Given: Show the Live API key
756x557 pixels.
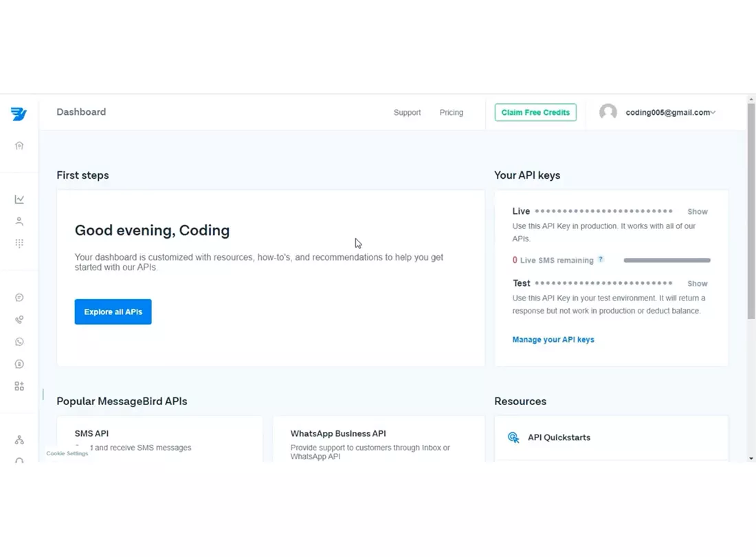Looking at the screenshot, I should (x=697, y=212).
